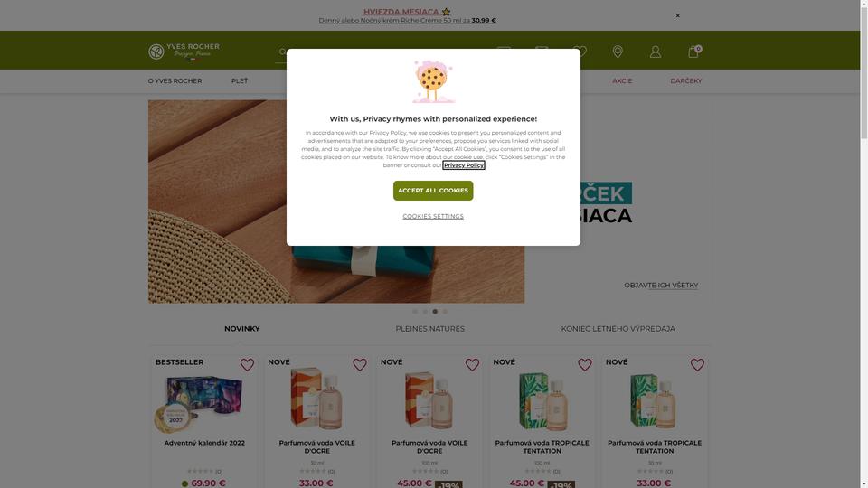Viewport: 868px width, 488px height.
Task: Add Adventný kalendár 2022 to wishlist heart
Action: [x=247, y=364]
